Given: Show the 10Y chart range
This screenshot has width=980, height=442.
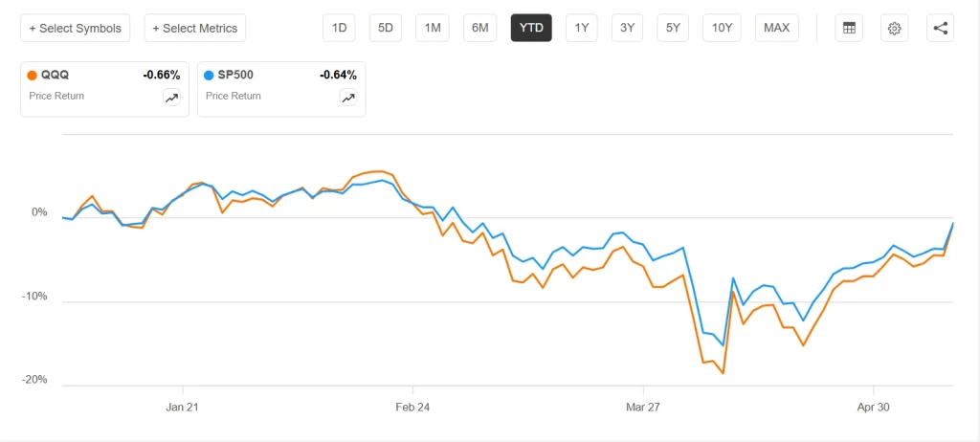Looking at the screenshot, I should [722, 28].
